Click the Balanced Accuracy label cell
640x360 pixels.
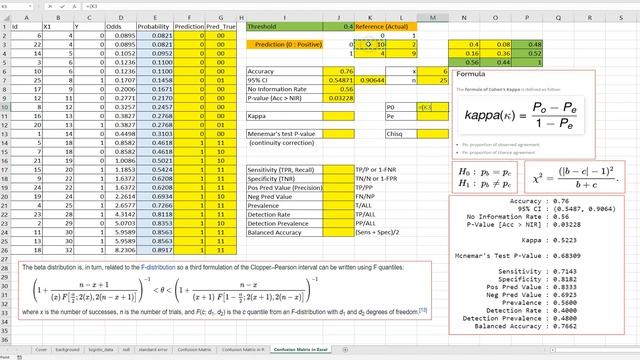point(284,232)
